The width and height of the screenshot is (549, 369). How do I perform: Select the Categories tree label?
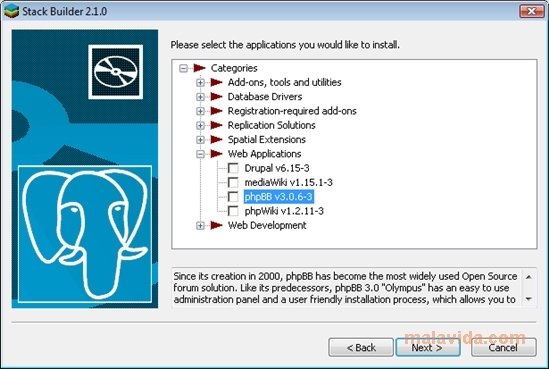(234, 68)
